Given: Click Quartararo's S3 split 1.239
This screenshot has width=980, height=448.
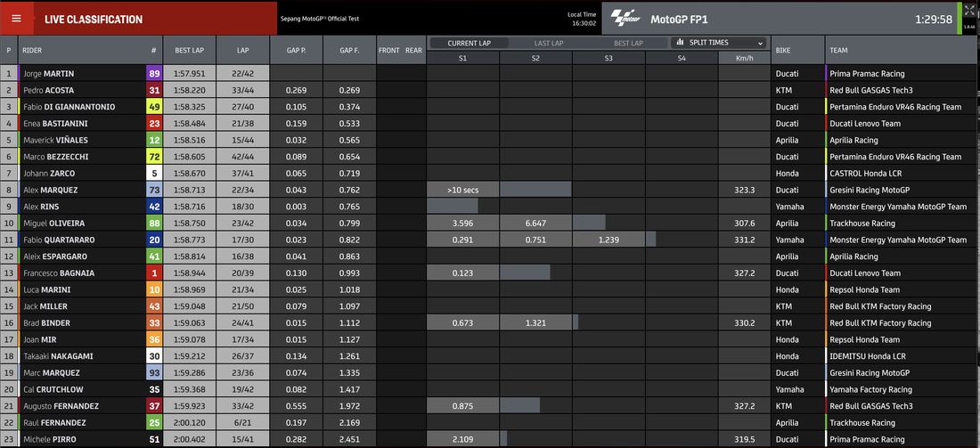Looking at the screenshot, I should [608, 240].
